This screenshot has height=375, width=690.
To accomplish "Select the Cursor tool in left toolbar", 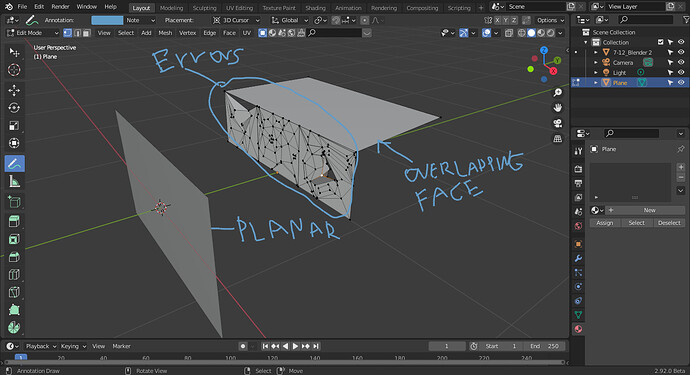I will 14,70.
